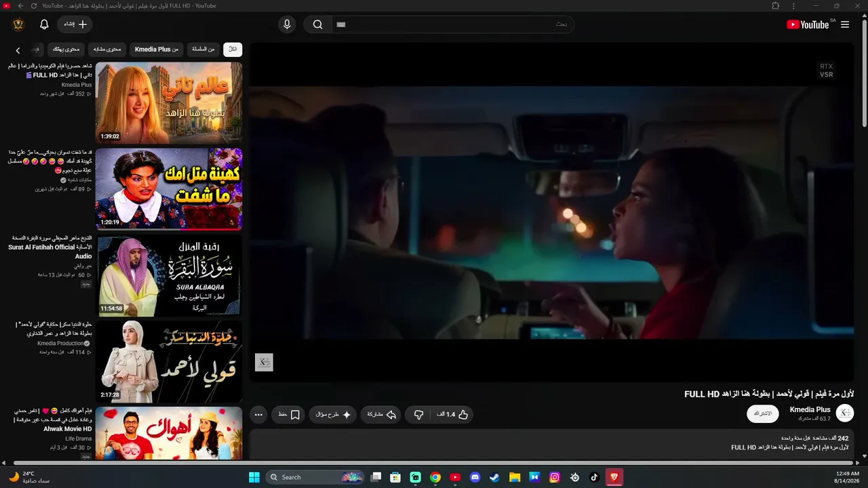
Task: Dislike the video with thumbs down
Action: click(x=419, y=414)
